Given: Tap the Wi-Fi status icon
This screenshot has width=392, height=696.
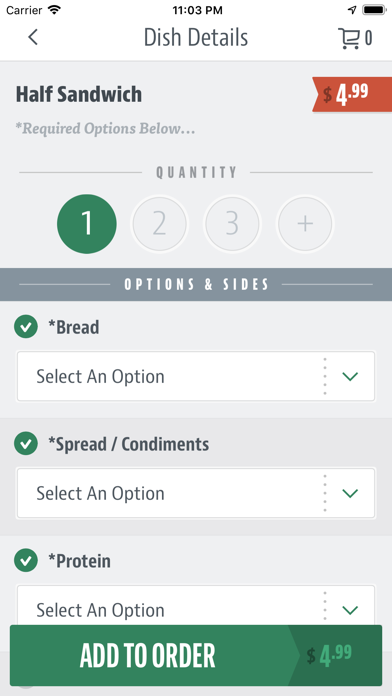Looking at the screenshot, I should click(55, 10).
